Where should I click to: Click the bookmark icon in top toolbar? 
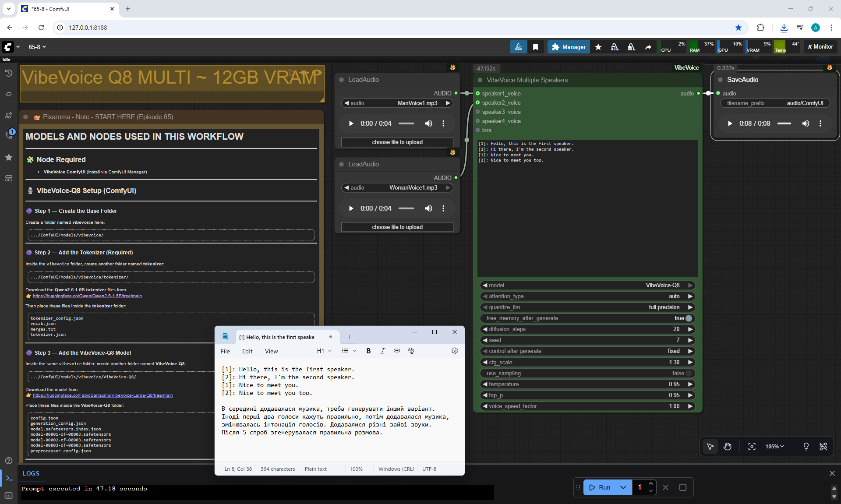[535, 47]
